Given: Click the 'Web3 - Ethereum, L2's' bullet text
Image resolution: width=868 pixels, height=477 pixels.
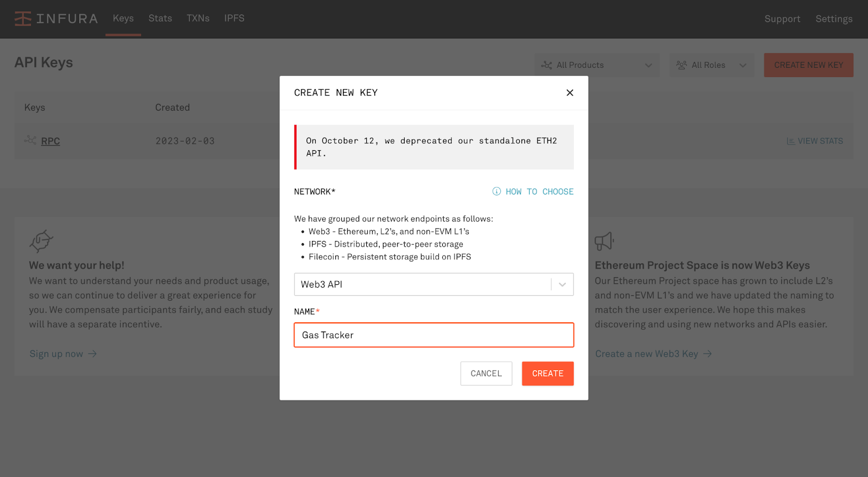Looking at the screenshot, I should tap(389, 232).
